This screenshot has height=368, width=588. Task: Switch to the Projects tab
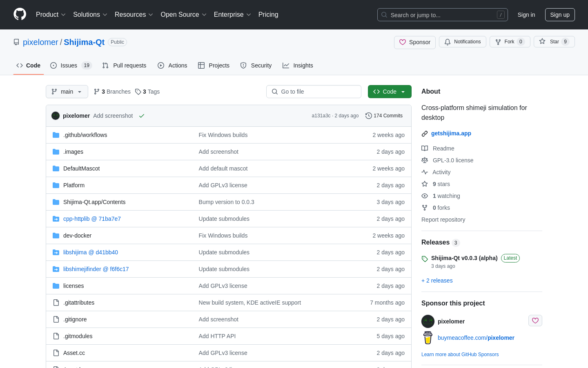pos(214,65)
